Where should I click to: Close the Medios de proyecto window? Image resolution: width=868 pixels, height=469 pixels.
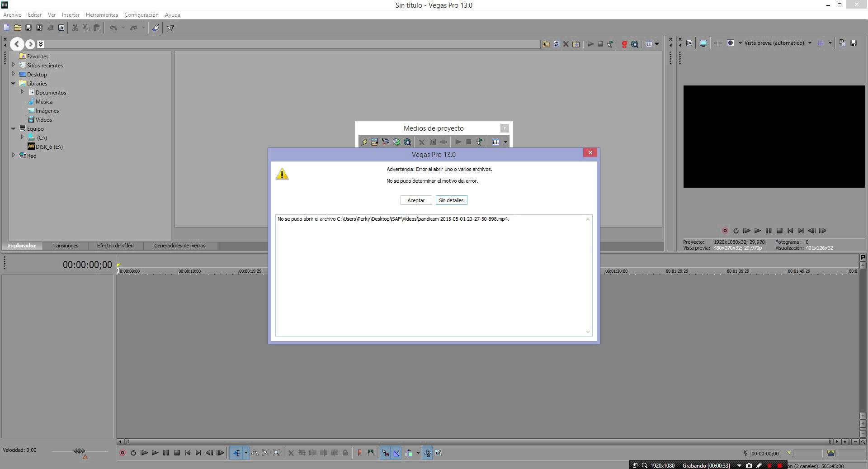click(x=505, y=128)
